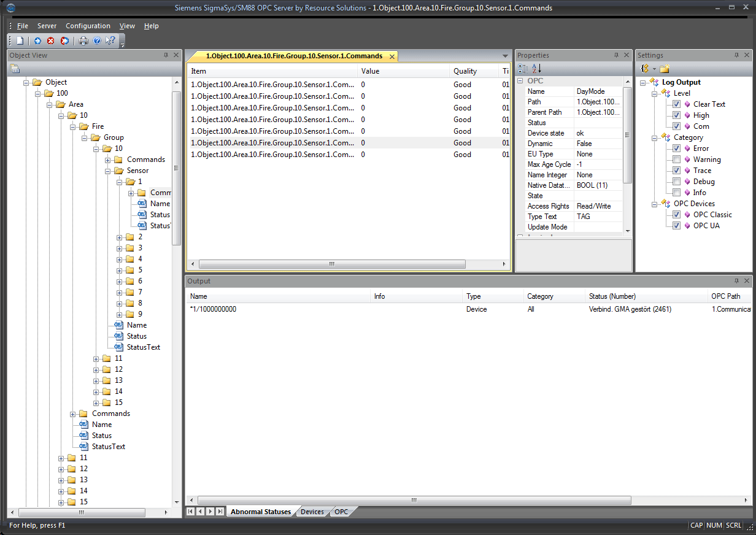Viewport: 756px width, 535px height.
Task: Click the context help pointer icon
Action: [x=110, y=41]
